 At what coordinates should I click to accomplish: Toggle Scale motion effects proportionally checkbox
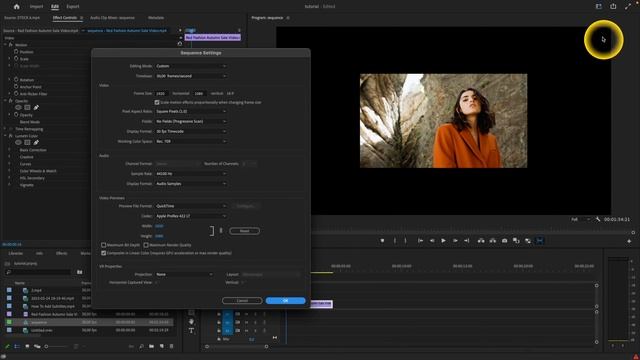(x=157, y=102)
